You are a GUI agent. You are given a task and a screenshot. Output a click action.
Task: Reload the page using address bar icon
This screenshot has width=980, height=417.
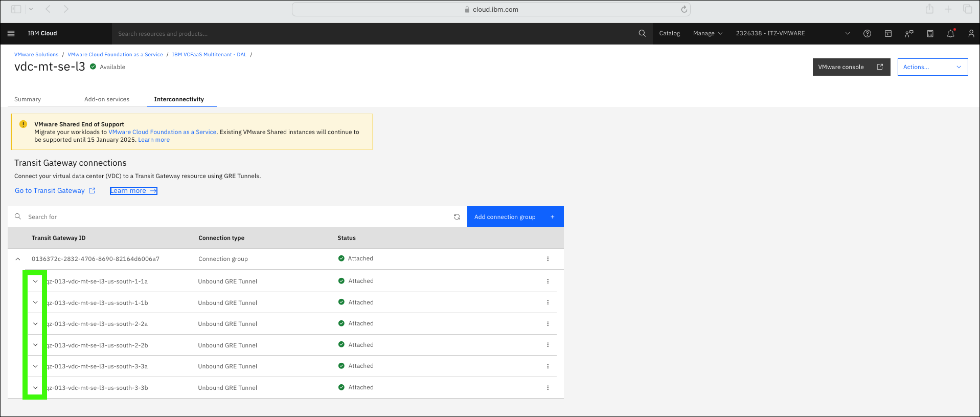click(x=684, y=9)
